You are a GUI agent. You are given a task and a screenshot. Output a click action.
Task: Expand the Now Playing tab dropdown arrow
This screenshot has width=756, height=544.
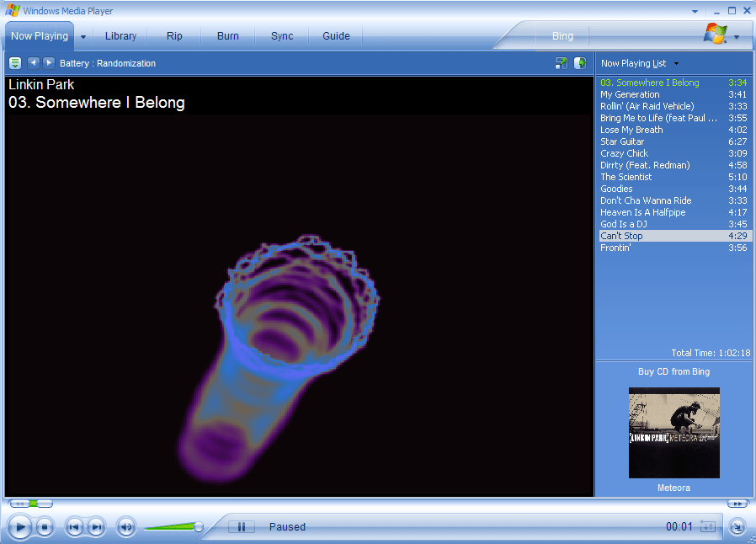(x=83, y=37)
